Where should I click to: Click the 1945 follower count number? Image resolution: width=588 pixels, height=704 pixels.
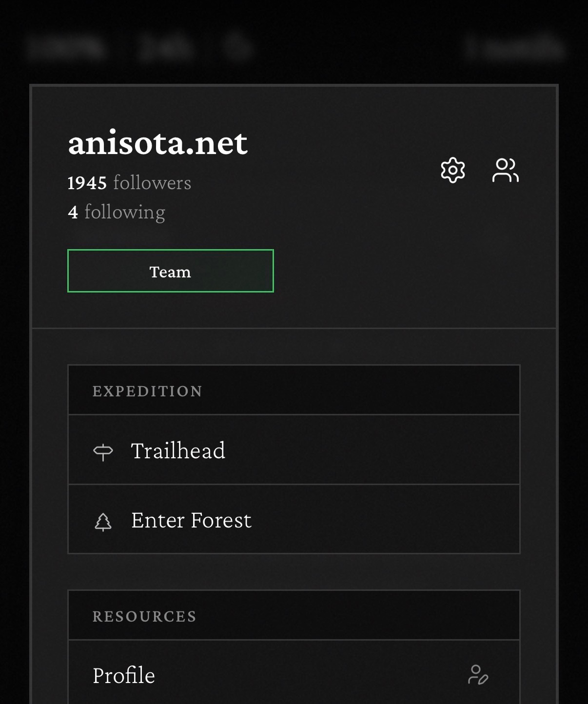click(87, 183)
